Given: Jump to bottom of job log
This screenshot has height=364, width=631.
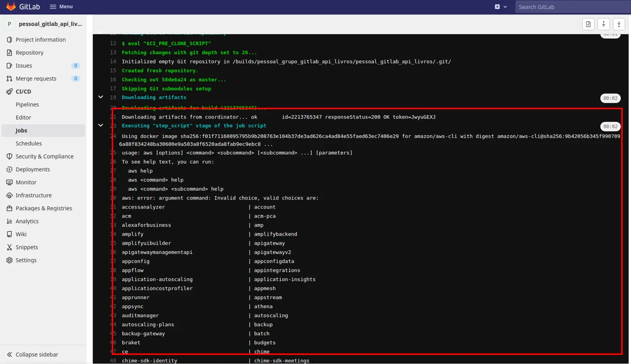Looking at the screenshot, I should coord(619,24).
